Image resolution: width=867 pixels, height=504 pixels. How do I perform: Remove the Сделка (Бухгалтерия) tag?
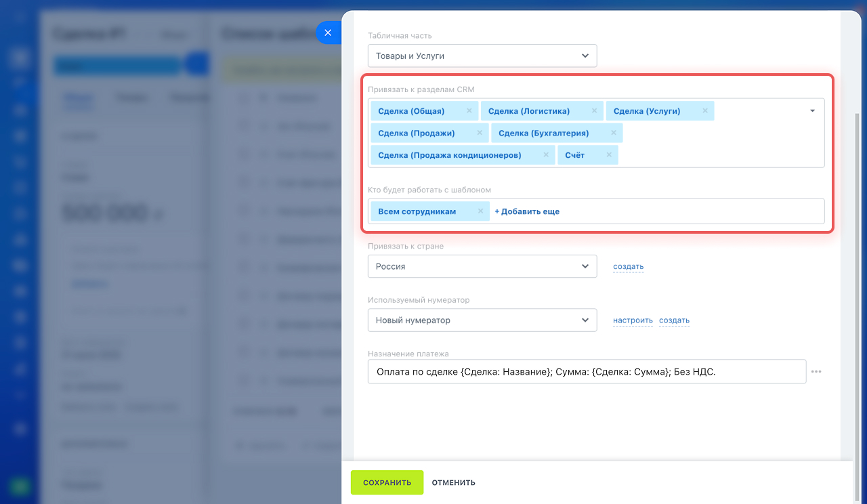click(613, 133)
